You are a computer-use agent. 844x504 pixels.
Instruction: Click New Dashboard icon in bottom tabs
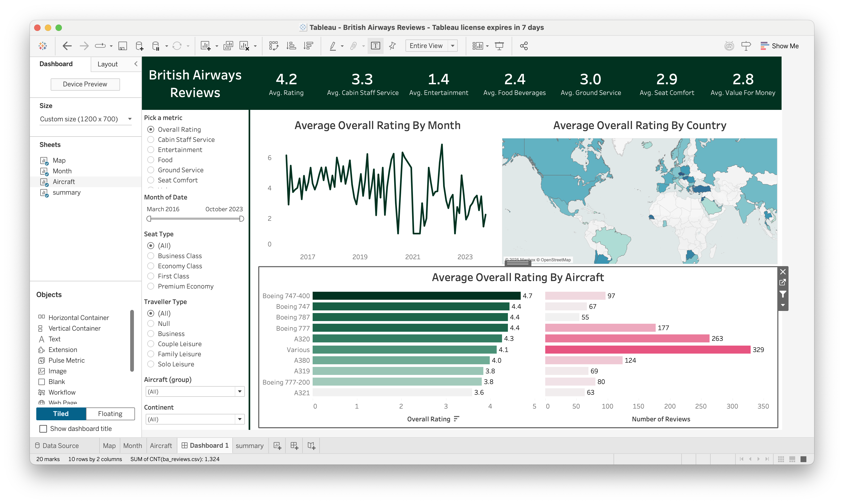(x=294, y=446)
